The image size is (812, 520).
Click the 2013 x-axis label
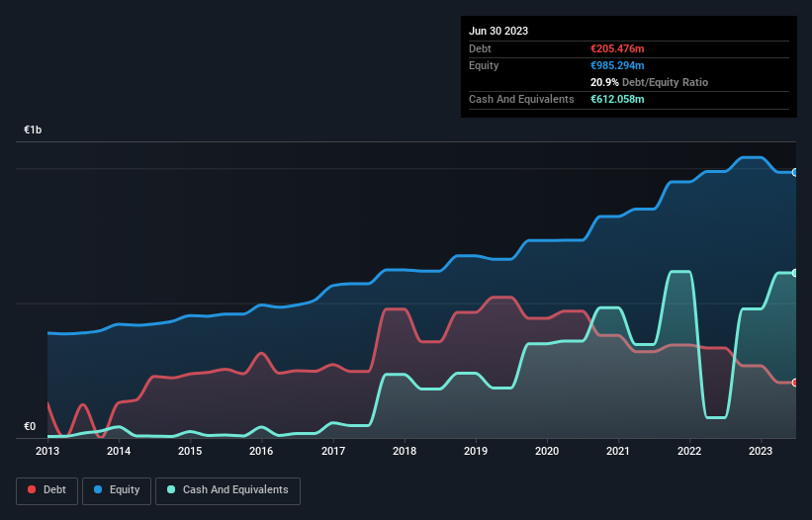(x=47, y=451)
